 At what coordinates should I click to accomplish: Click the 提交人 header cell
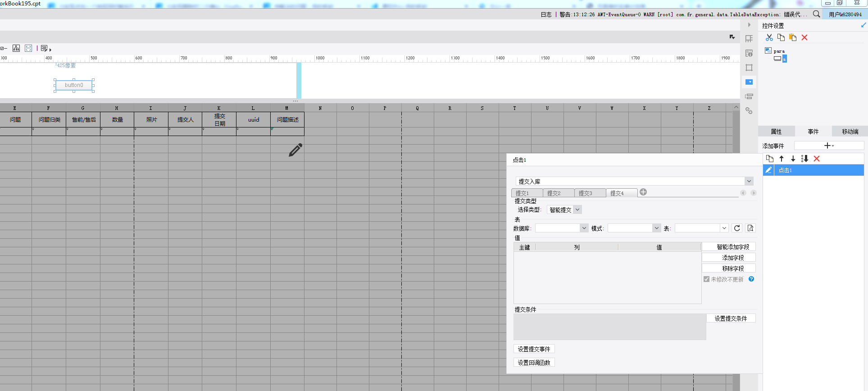(x=185, y=120)
